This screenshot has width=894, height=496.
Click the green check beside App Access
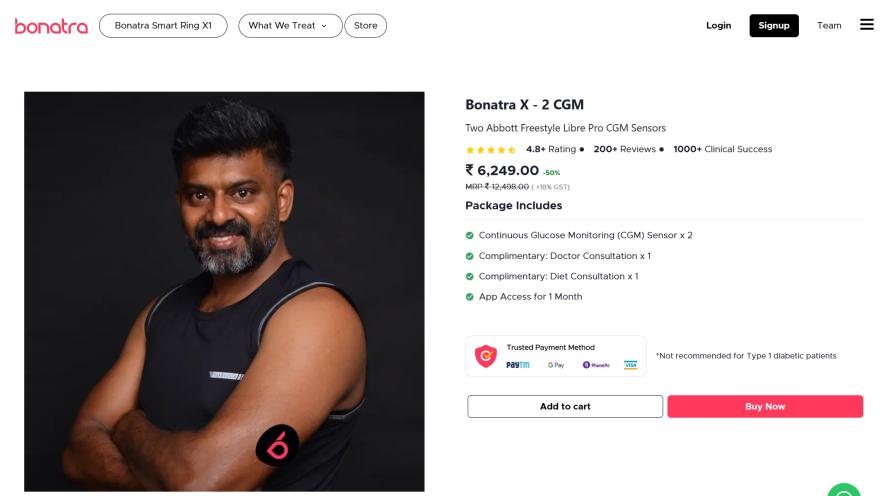pos(470,297)
